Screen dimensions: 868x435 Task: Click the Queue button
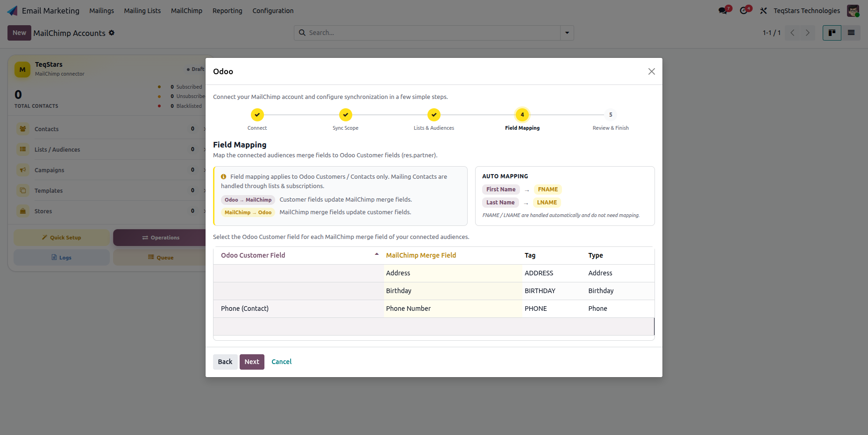click(159, 258)
